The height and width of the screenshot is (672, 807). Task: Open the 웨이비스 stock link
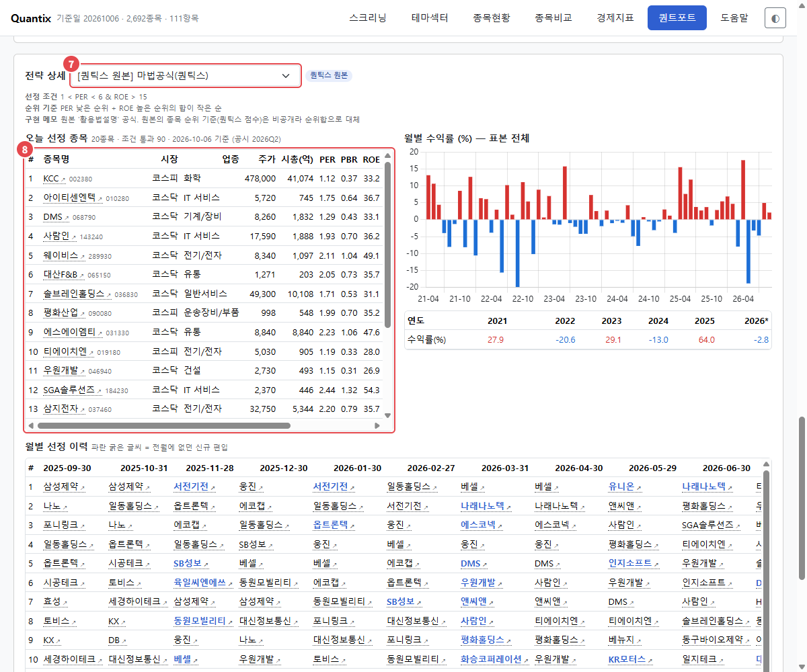(x=65, y=255)
